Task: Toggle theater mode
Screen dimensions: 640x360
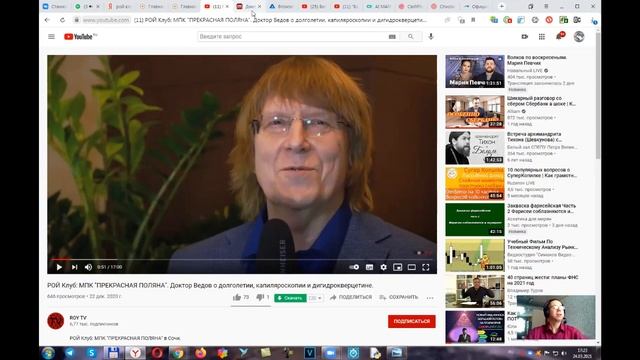Action: [x=411, y=267]
